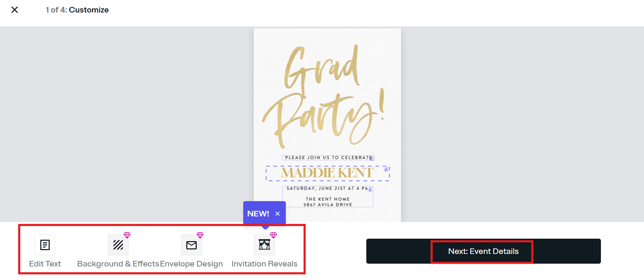The width and height of the screenshot is (644, 280).
Task: Open the Edit Text tool
Action: (45, 245)
